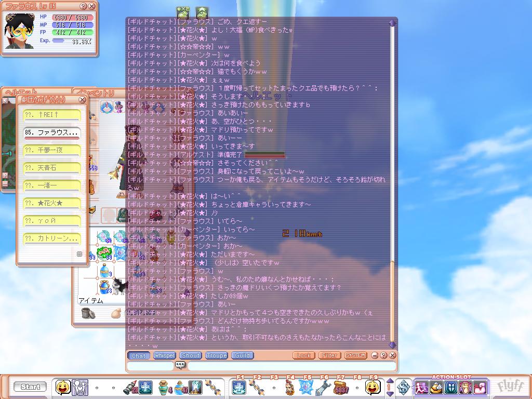The height and width of the screenshot is (399, 532).
Task: Switch to the Chat tab
Action: 138,355
